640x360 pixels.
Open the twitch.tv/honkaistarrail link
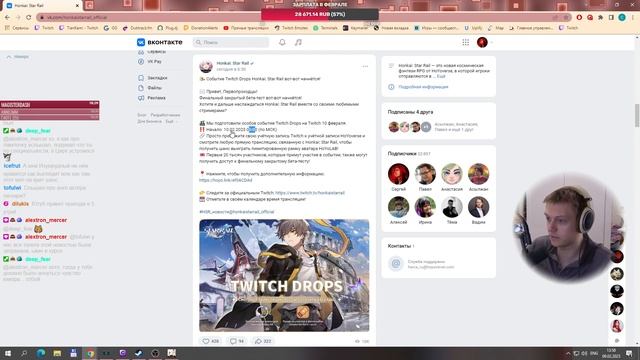click(310, 193)
